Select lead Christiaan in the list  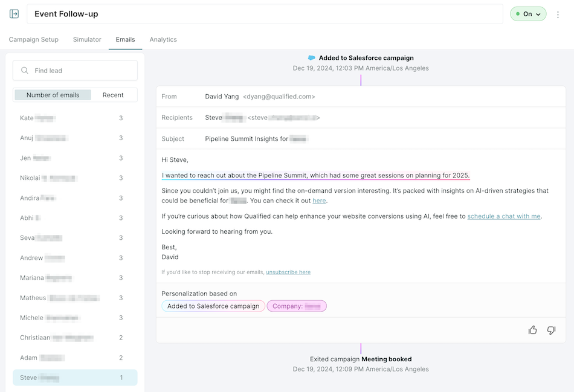click(75, 338)
